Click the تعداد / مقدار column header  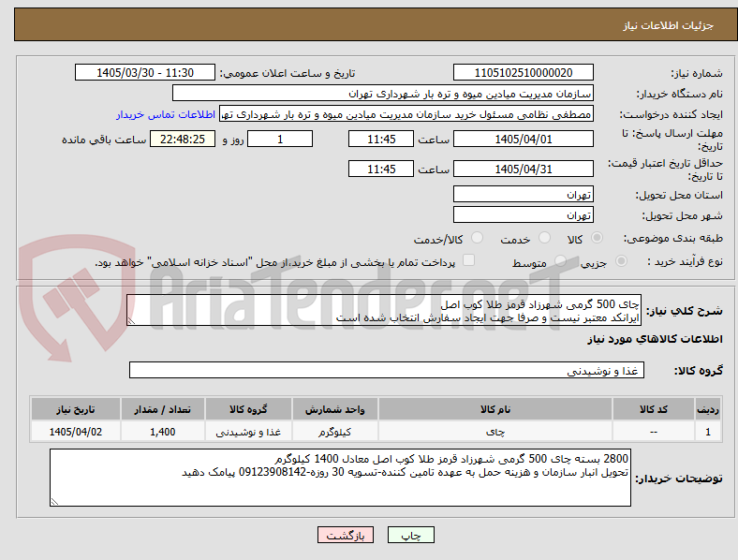[x=162, y=409]
